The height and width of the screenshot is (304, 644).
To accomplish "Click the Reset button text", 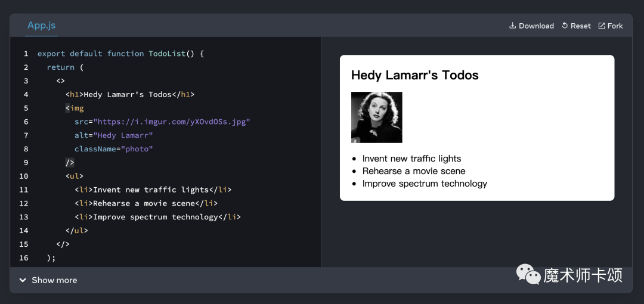I will [x=581, y=26].
